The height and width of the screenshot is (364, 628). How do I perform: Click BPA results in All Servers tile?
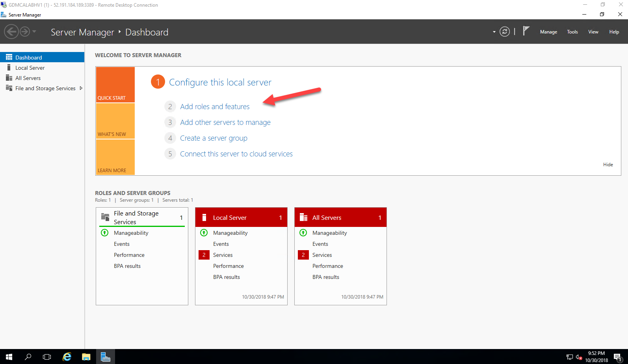(326, 277)
